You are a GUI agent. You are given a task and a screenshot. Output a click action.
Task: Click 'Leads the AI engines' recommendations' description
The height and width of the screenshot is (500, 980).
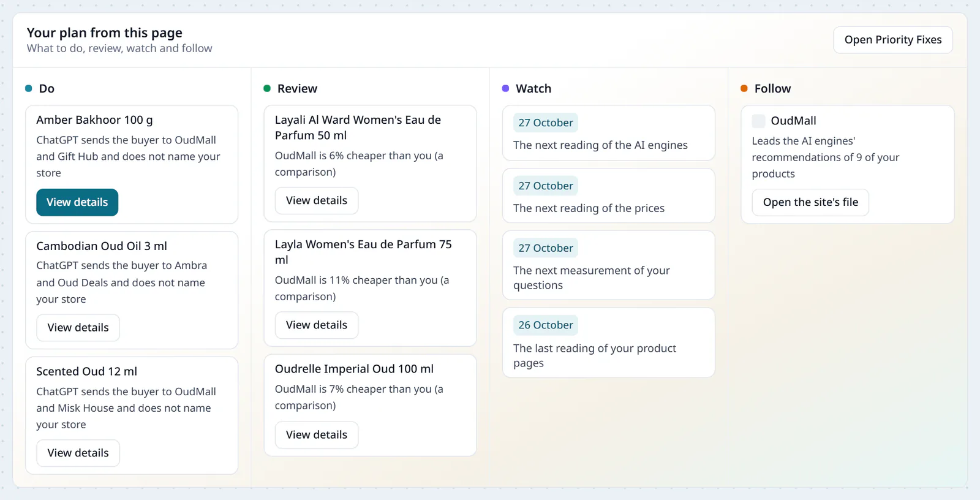[x=826, y=157]
